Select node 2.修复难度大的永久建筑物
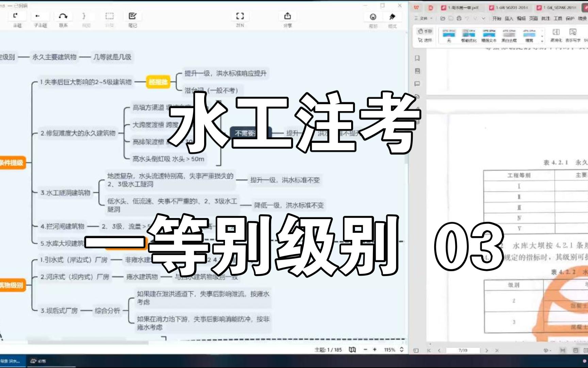The image size is (588, 368). pos(78,133)
